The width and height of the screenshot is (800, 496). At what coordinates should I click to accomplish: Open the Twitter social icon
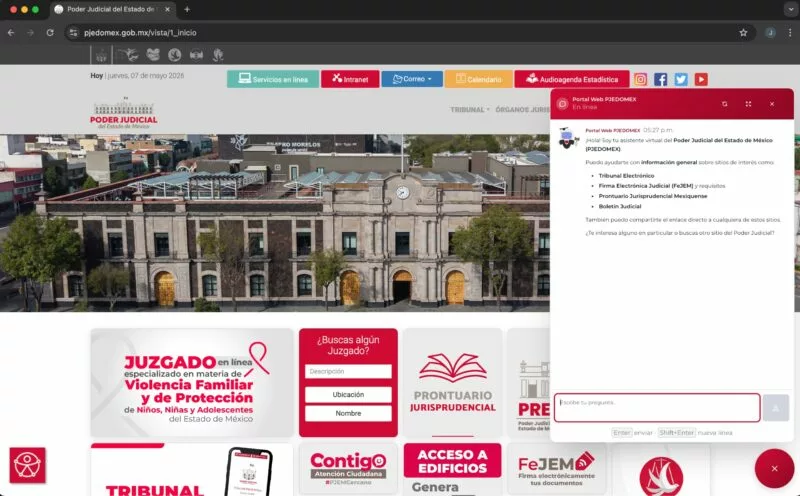point(681,79)
